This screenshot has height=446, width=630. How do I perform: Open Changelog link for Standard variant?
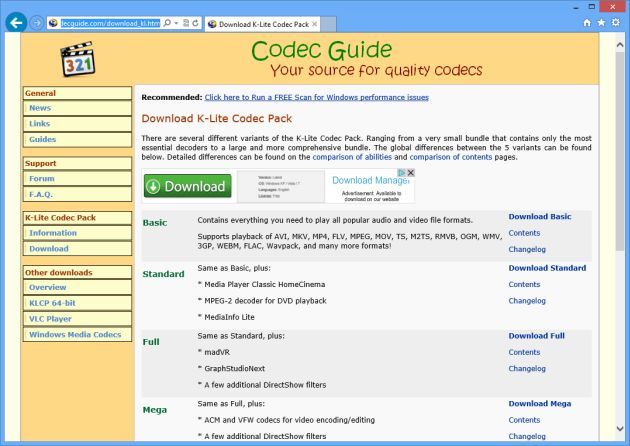(527, 301)
